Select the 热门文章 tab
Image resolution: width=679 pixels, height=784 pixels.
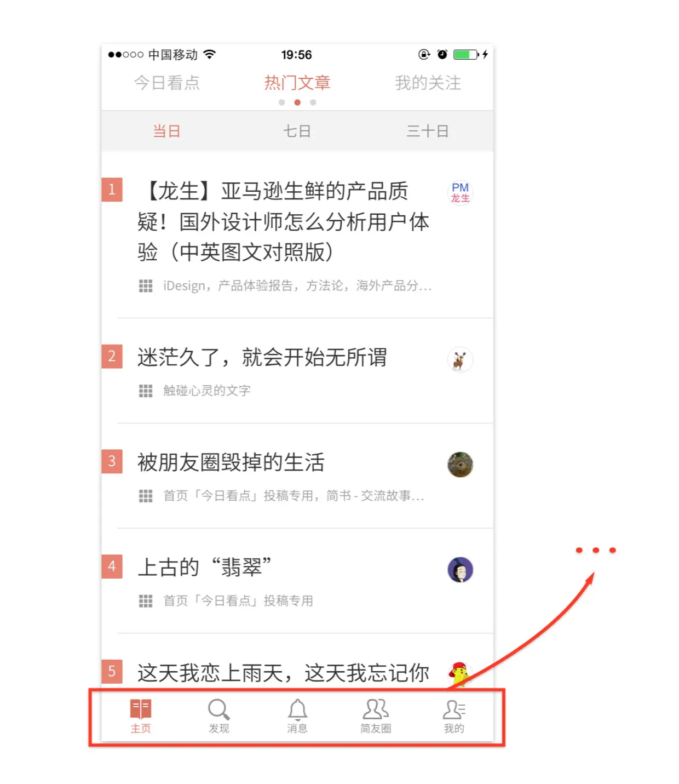point(297,83)
